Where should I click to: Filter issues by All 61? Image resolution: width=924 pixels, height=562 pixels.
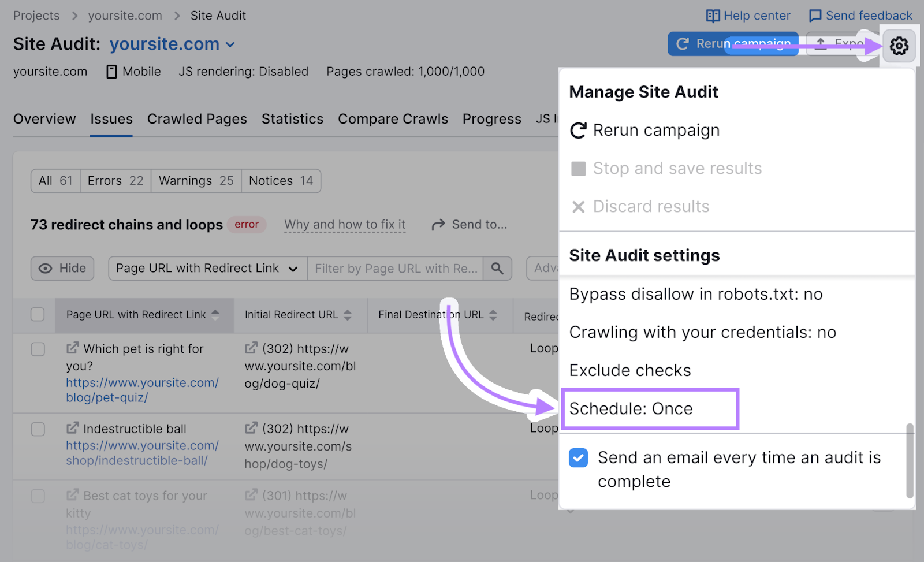[55, 181]
